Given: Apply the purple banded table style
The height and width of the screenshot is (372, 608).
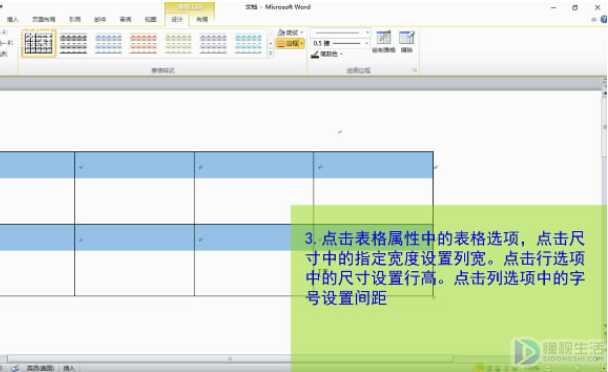Looking at the screenshot, I should (x=213, y=43).
